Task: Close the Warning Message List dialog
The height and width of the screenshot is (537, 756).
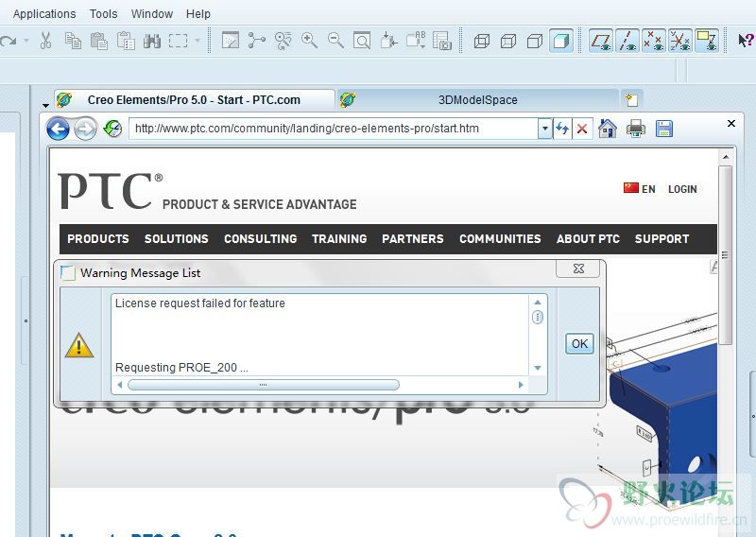Action: (x=578, y=268)
